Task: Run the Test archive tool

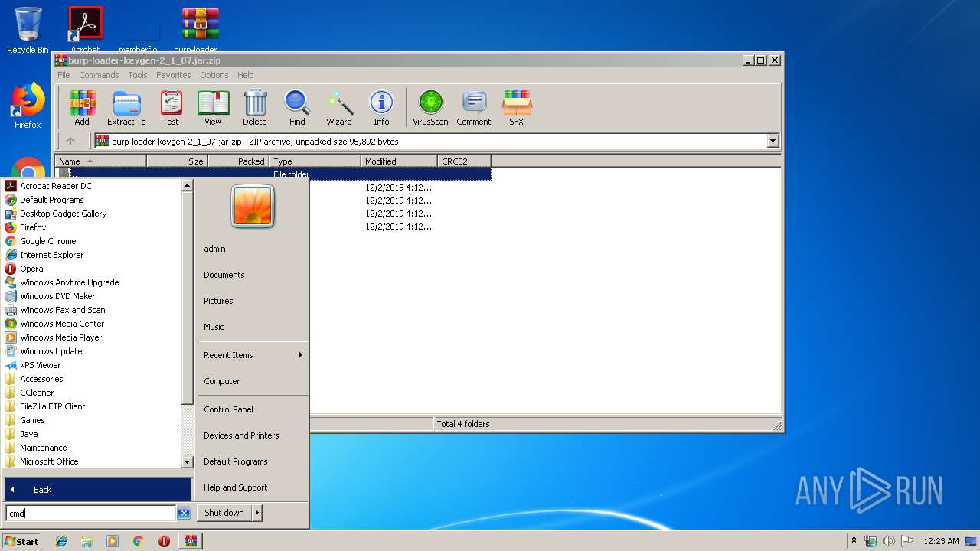Action: [171, 108]
